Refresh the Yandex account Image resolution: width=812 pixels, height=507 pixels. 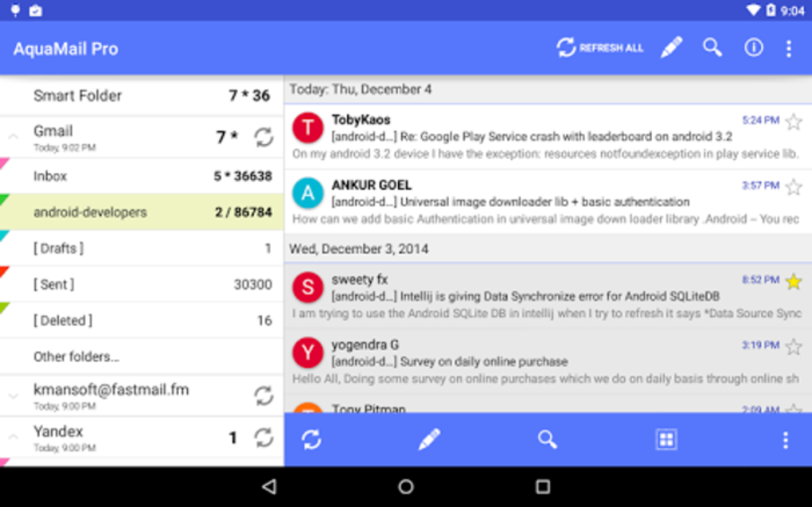coord(264,437)
